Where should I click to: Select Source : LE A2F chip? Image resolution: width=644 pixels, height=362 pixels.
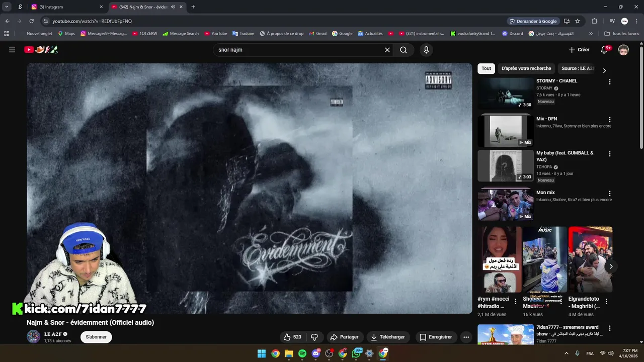coord(577,68)
